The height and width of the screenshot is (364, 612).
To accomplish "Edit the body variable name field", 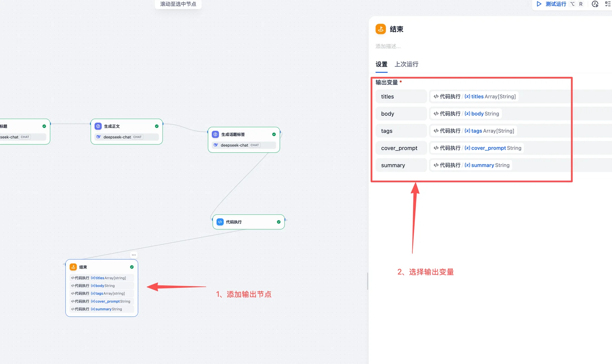I will tap(401, 114).
